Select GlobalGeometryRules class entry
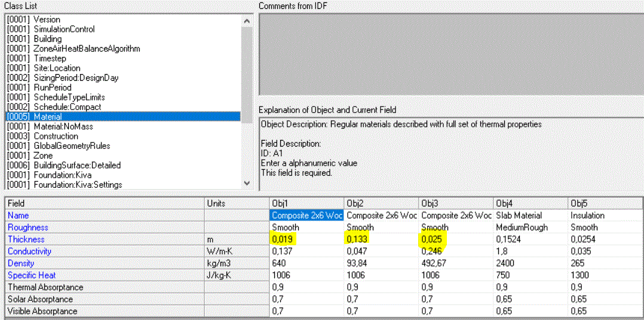Viewport: 644px width, 320px height. (123, 146)
